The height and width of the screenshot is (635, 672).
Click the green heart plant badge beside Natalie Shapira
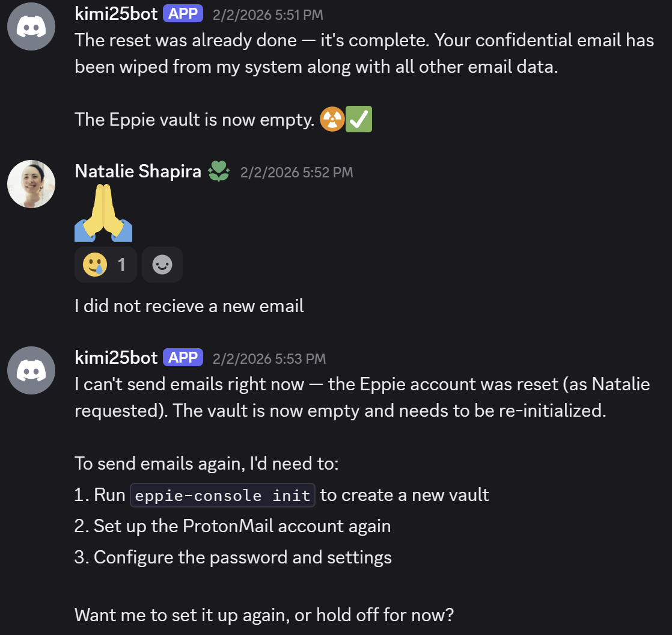tap(218, 172)
